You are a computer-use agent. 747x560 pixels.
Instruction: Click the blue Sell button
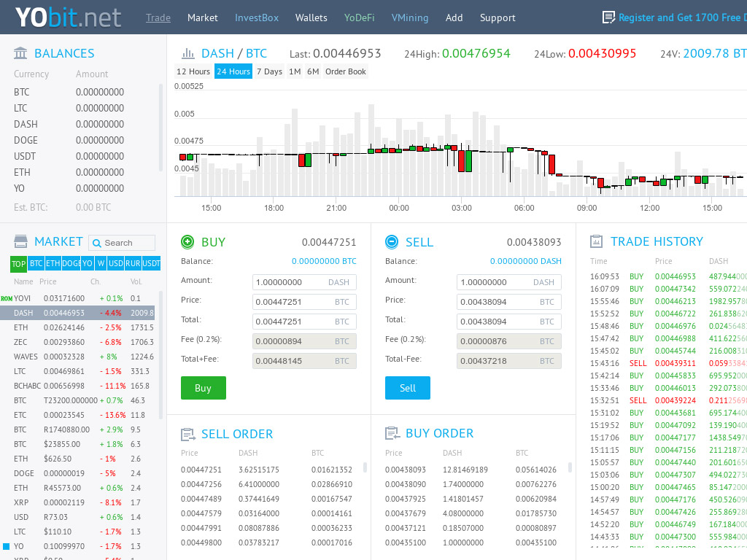point(408,388)
